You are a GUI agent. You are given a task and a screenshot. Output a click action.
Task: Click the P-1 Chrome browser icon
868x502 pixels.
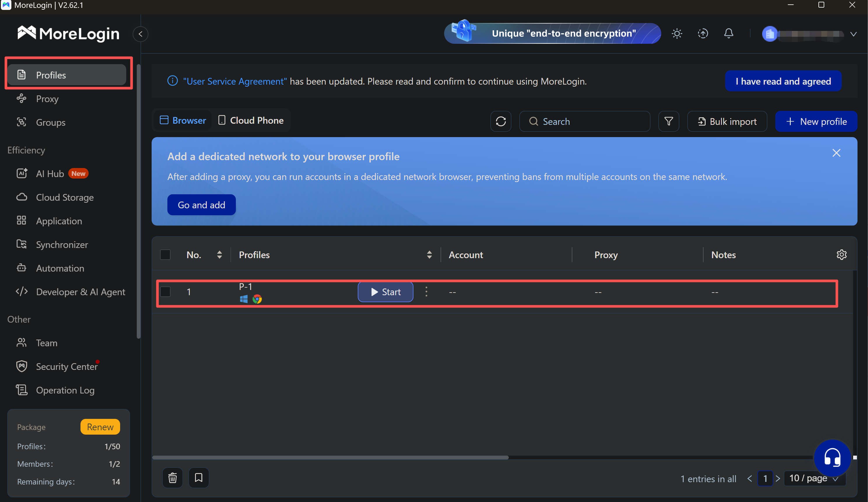[257, 299]
